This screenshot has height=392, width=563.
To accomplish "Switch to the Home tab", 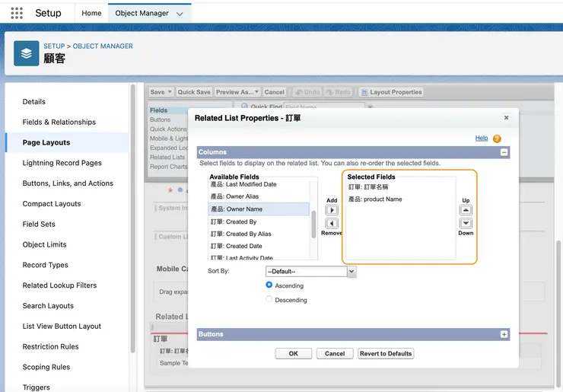I will click(91, 13).
